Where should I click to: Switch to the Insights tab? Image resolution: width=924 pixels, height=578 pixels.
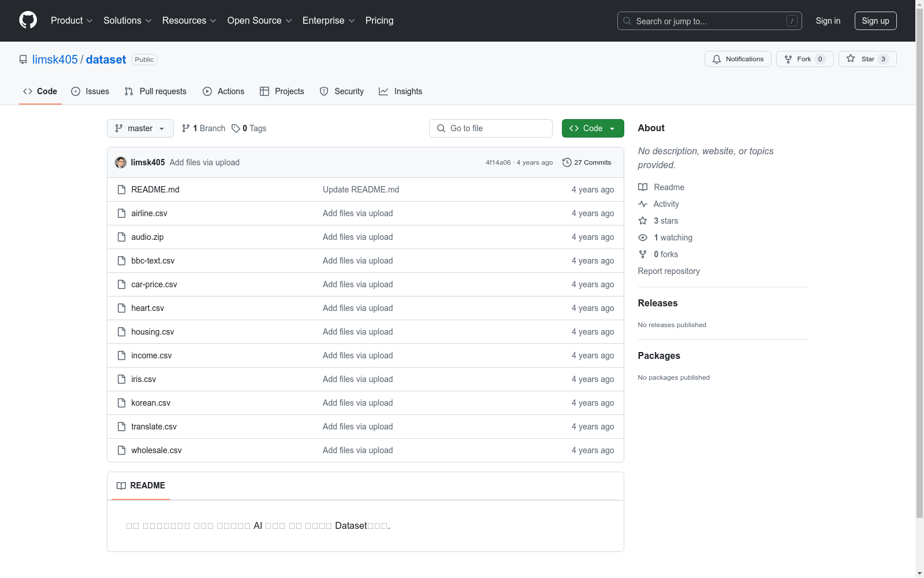(x=401, y=91)
